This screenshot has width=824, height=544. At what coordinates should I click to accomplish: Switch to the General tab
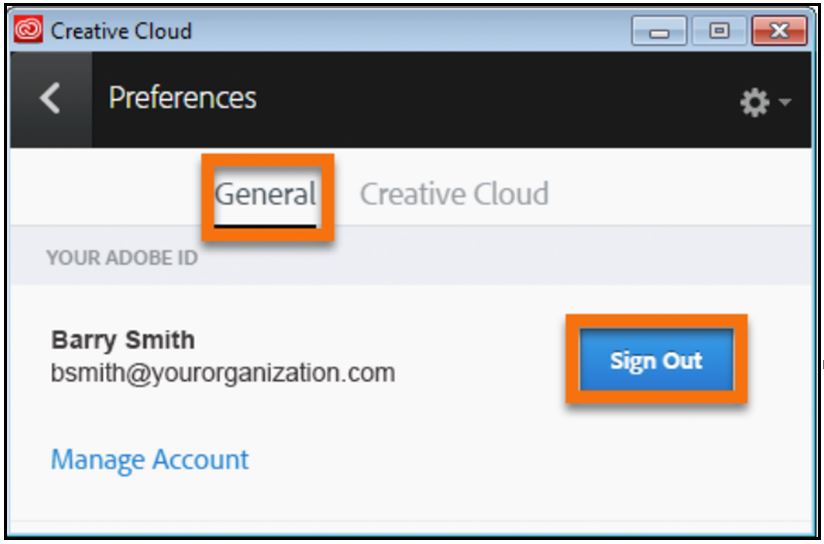click(265, 193)
